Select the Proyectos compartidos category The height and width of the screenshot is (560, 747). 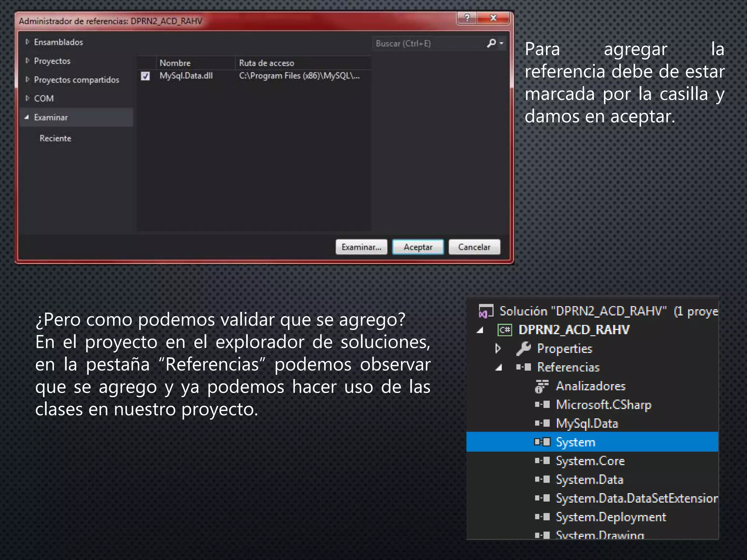(77, 79)
